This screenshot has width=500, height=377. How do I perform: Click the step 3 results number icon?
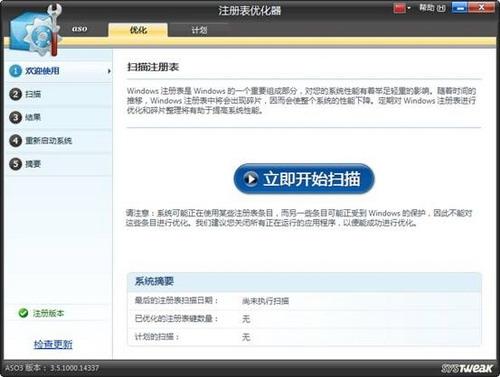click(15, 117)
